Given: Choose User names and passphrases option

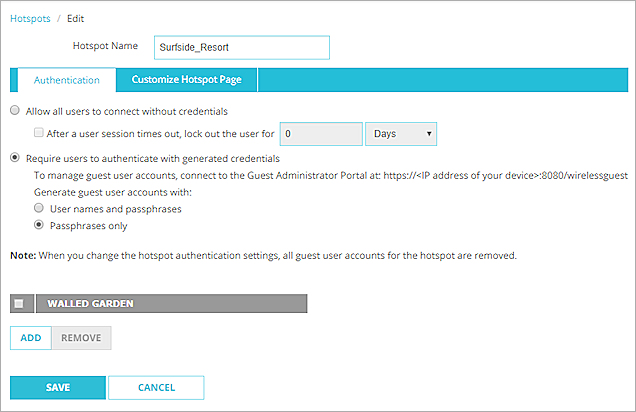Looking at the screenshot, I should 39,207.
